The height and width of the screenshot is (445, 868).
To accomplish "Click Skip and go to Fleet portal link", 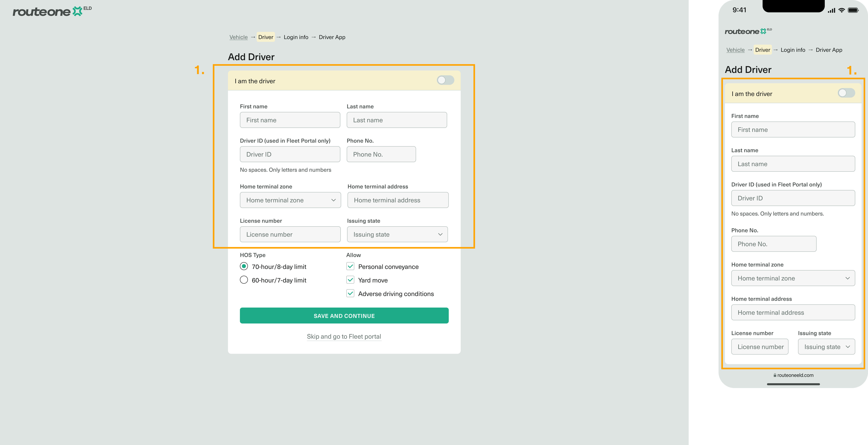I will coord(344,336).
